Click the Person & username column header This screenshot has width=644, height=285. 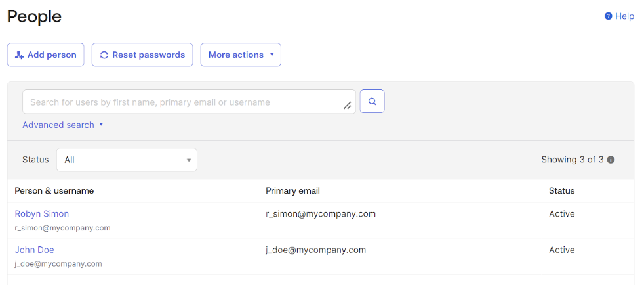click(x=54, y=191)
